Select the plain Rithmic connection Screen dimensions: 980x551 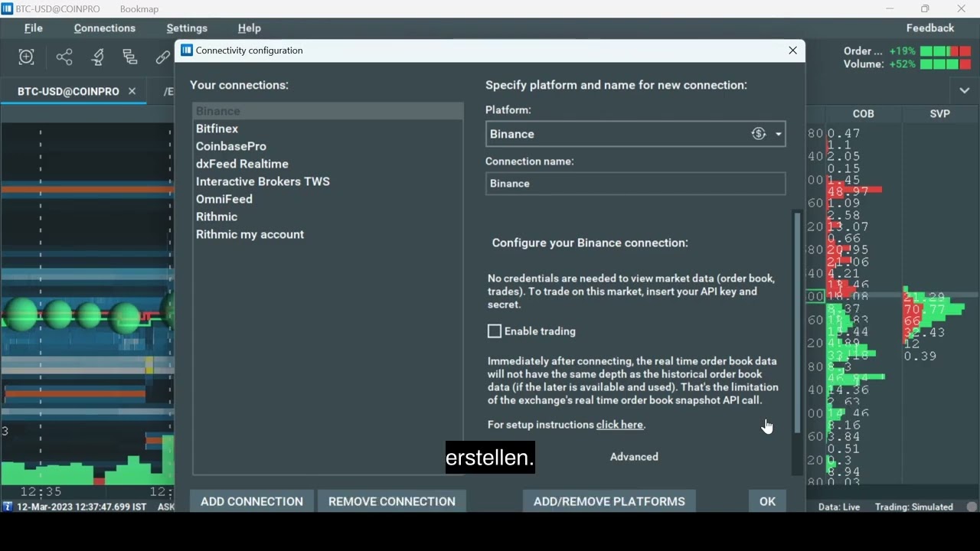coord(328,217)
